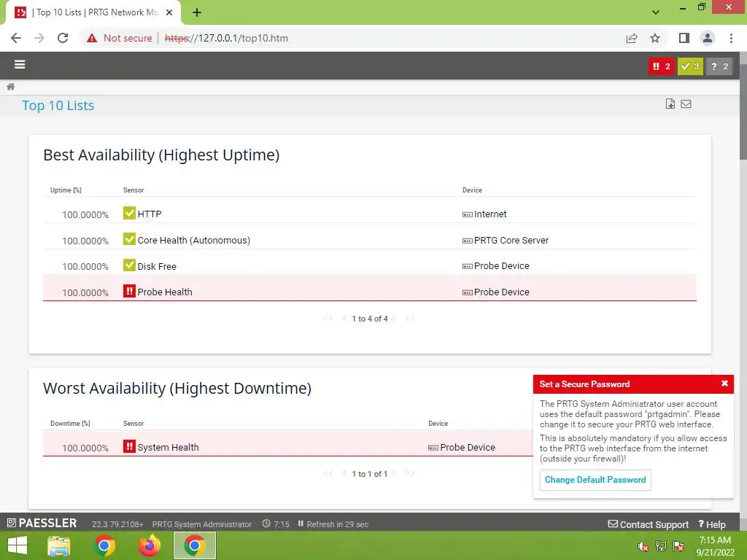Pause refresh via Refresh in 29 sec control

[333, 524]
